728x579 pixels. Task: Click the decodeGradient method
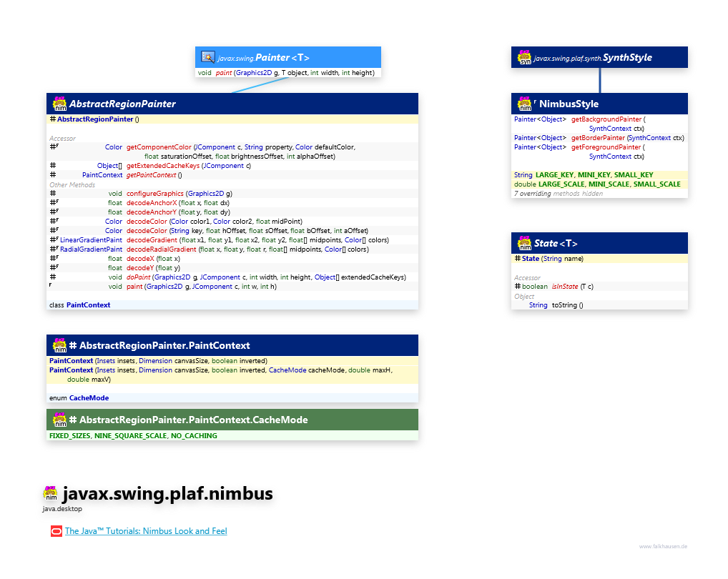152,240
